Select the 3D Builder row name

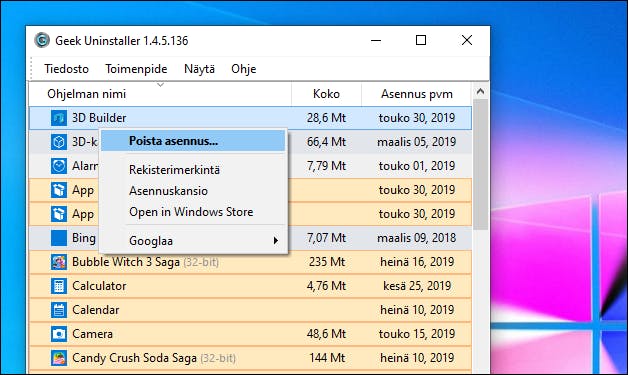click(x=99, y=118)
